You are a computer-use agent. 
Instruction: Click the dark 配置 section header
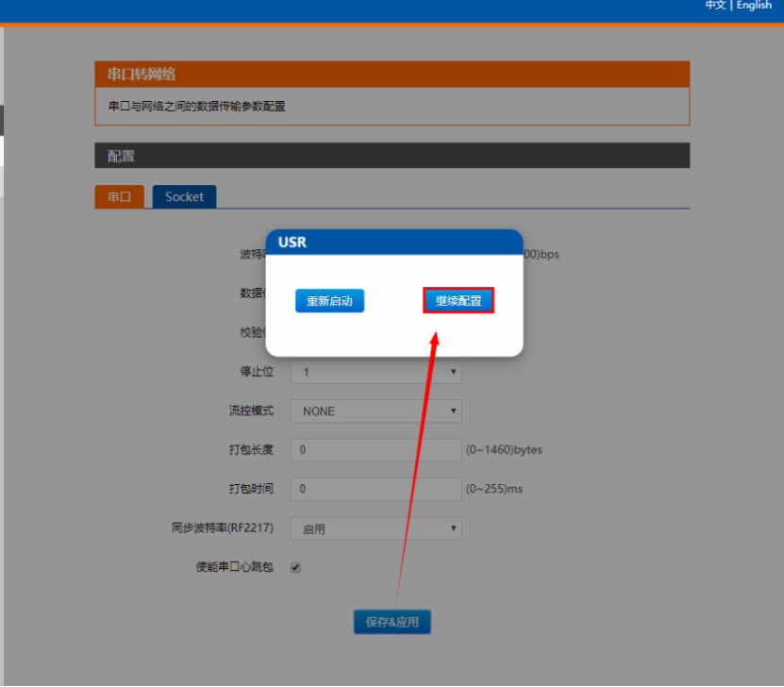pos(392,156)
